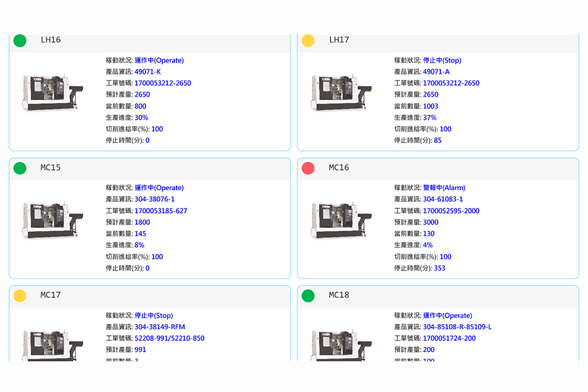Open the LH17 machine thumbnail image
This screenshot has width=588, height=392.
[x=341, y=92]
